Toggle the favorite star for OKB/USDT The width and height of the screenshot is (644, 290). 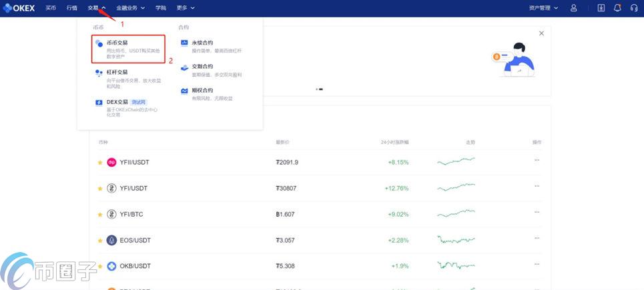coord(100,266)
